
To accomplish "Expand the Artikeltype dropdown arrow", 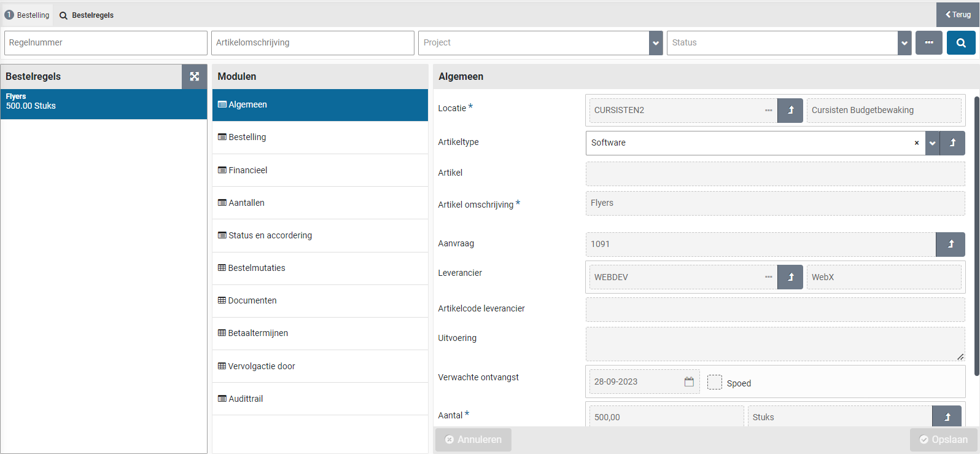I will click(932, 143).
